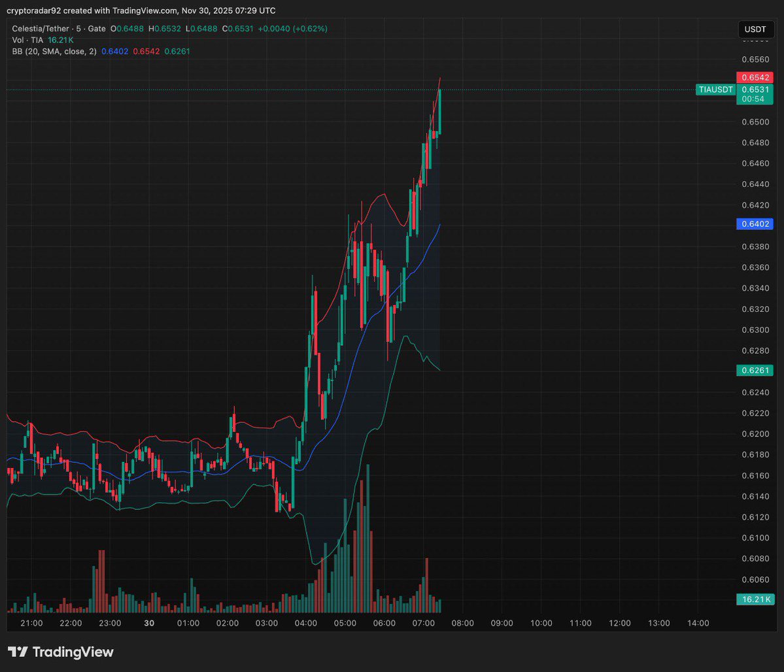
Task: Click the 00:54 candle countdown timer
Action: pos(754,99)
